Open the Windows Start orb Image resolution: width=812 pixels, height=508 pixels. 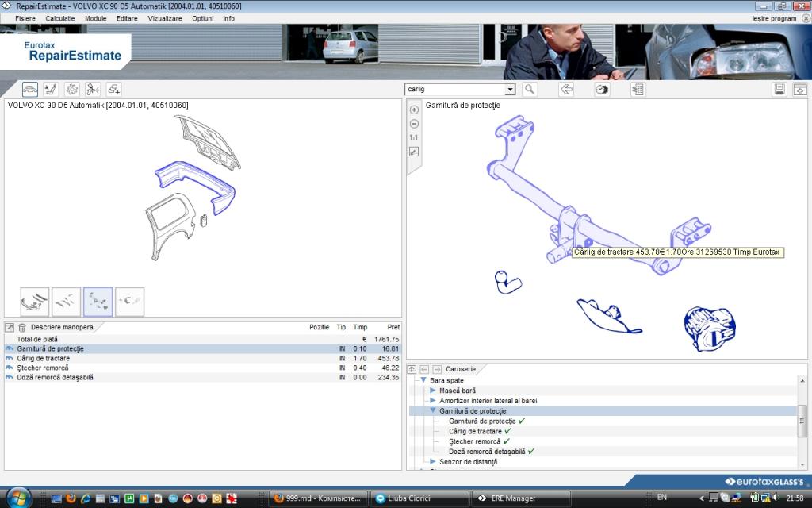point(19,498)
